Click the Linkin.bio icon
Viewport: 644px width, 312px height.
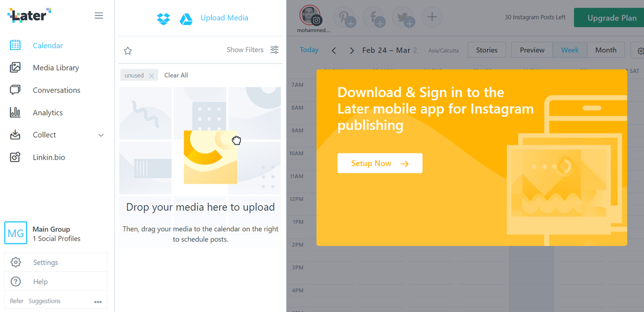pos(16,157)
